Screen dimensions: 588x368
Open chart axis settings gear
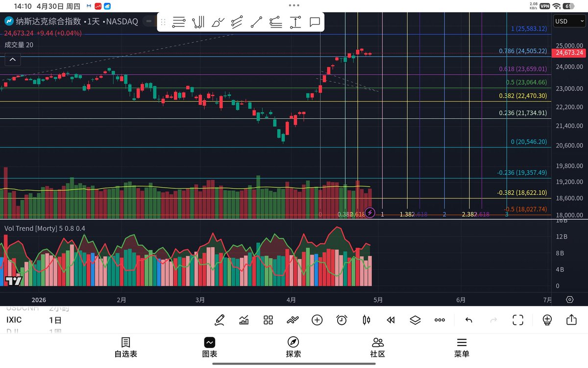coord(569,299)
